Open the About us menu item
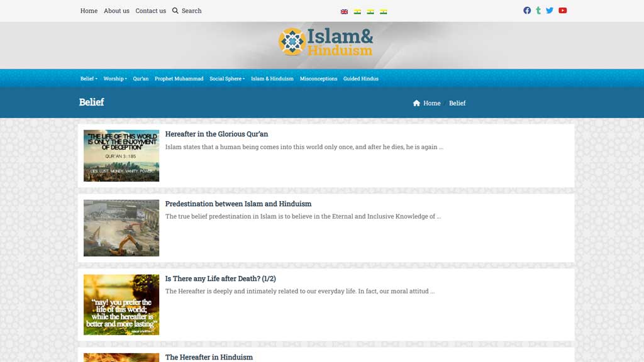 116,11
